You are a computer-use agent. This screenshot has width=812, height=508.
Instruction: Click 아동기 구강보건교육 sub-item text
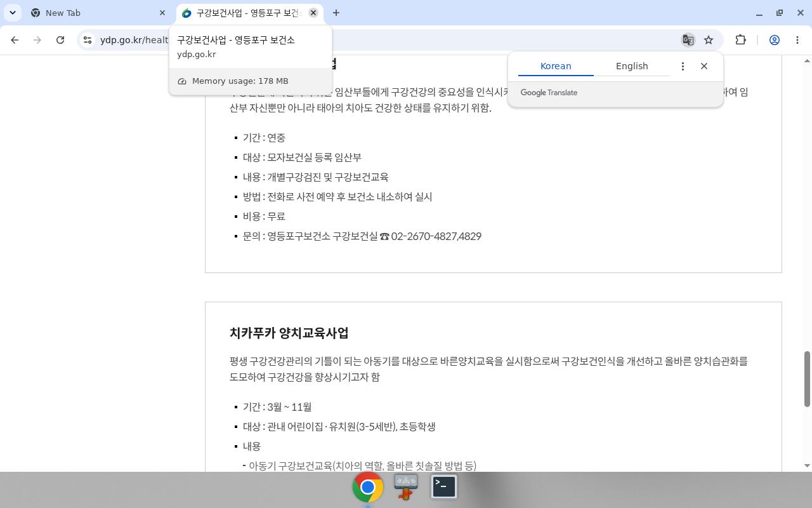pyautogui.click(x=362, y=466)
